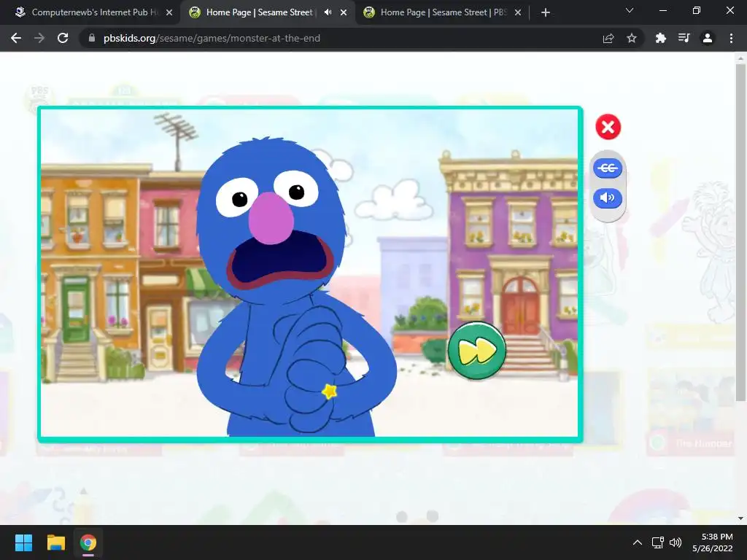The image size is (747, 560).
Task: Open the Windows Start menu
Action: (x=24, y=542)
